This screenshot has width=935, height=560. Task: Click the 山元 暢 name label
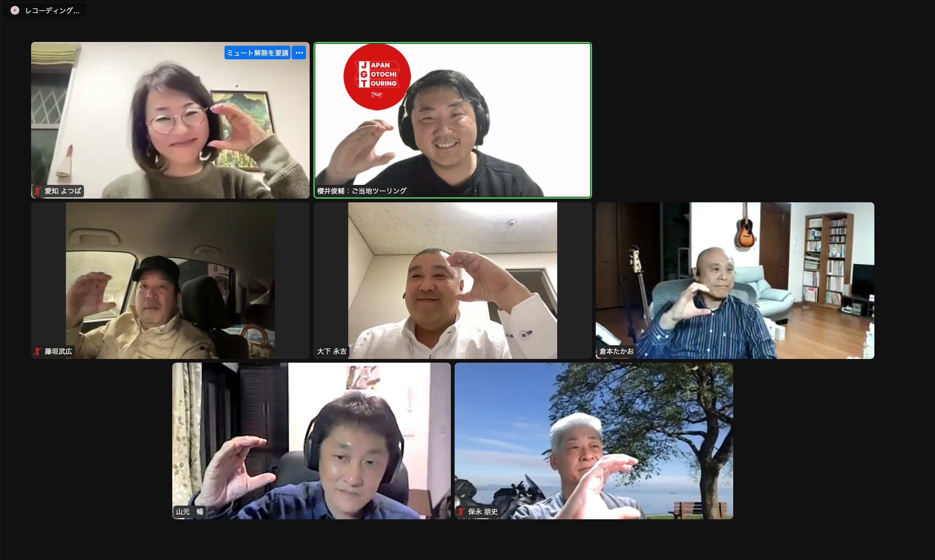[189, 512]
